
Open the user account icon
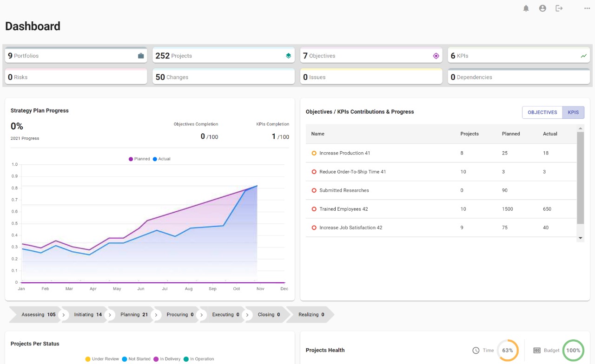click(542, 8)
